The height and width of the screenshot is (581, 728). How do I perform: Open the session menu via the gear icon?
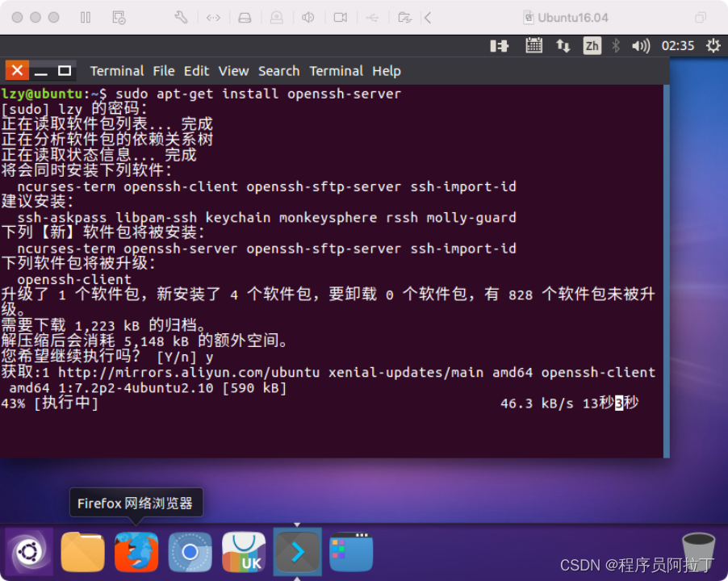712,46
